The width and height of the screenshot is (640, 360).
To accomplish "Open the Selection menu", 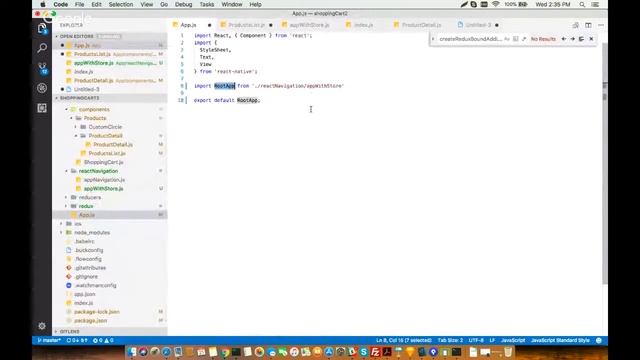I will pyautogui.click(x=121, y=4).
